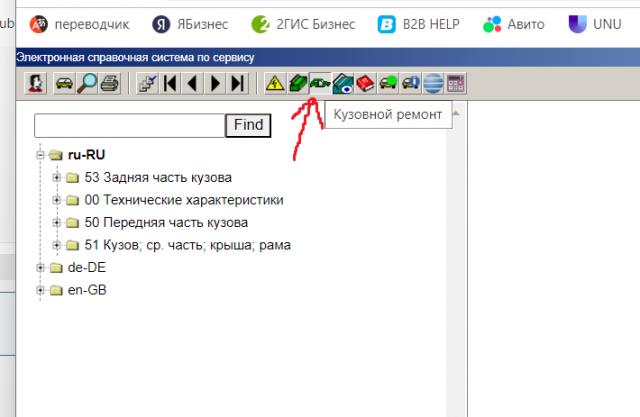The image size is (640, 417).
Task: Go to the previous page arrow
Action: click(x=192, y=83)
